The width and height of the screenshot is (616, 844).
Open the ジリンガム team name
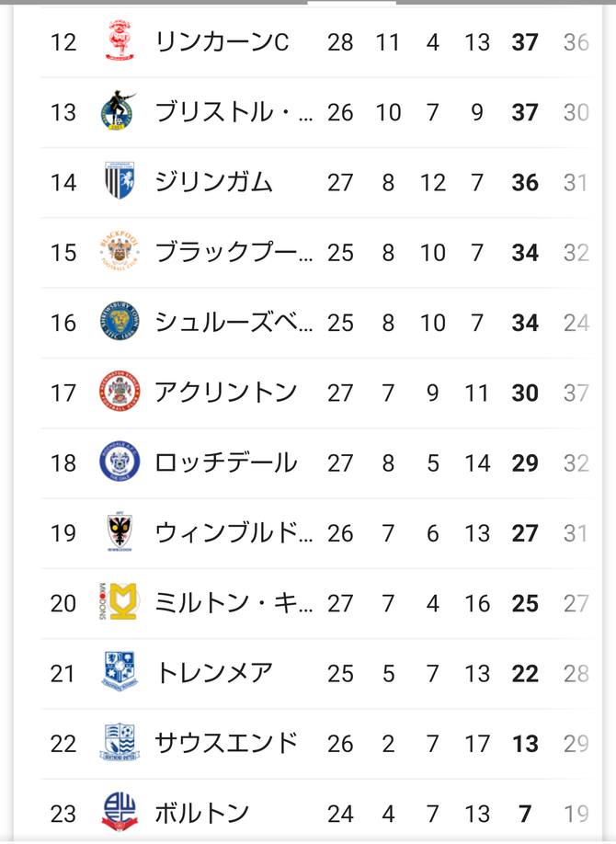(214, 182)
